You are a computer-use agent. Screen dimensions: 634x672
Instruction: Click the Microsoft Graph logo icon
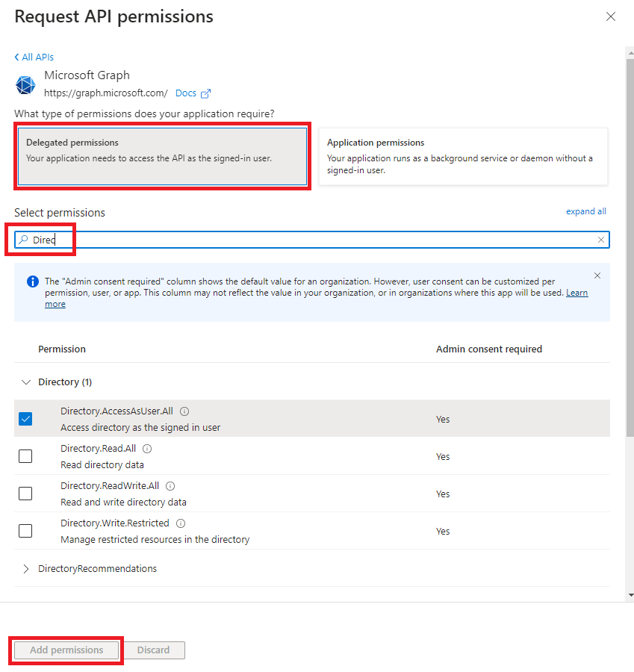(x=25, y=84)
